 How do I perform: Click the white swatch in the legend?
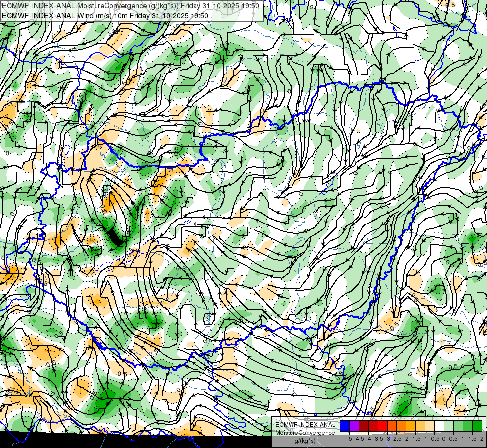(439, 426)
